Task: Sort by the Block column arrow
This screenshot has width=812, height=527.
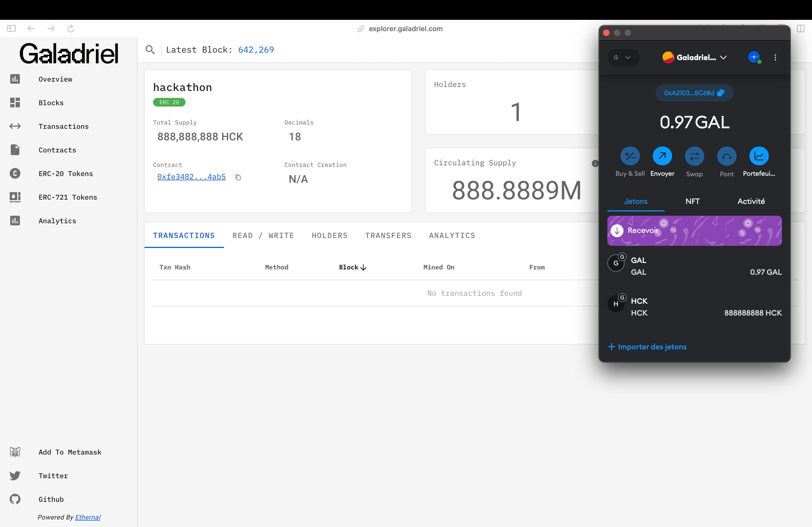Action: pyautogui.click(x=363, y=268)
